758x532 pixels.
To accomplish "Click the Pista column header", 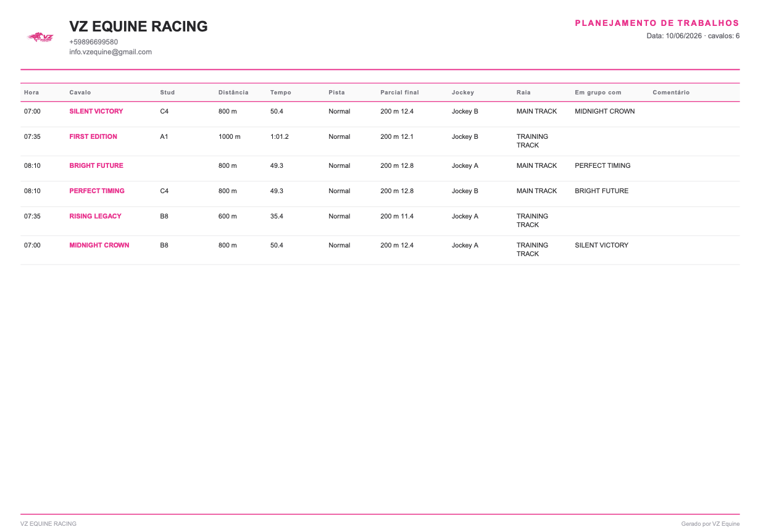I will 337,93.
